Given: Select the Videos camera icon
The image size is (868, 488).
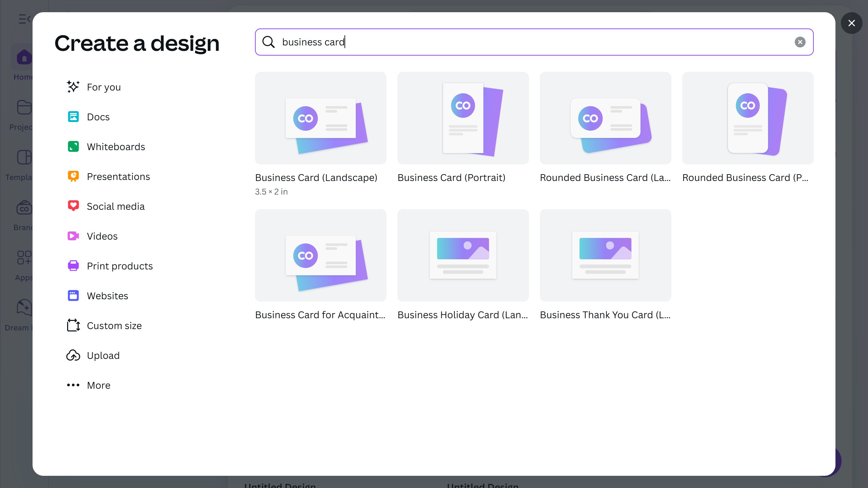Looking at the screenshot, I should 73,236.
